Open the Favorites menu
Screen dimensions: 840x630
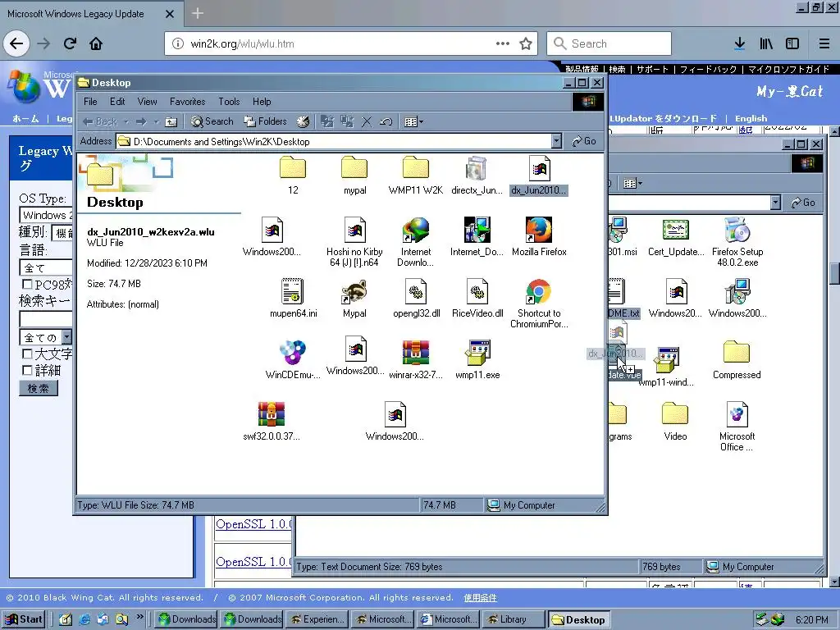point(188,101)
